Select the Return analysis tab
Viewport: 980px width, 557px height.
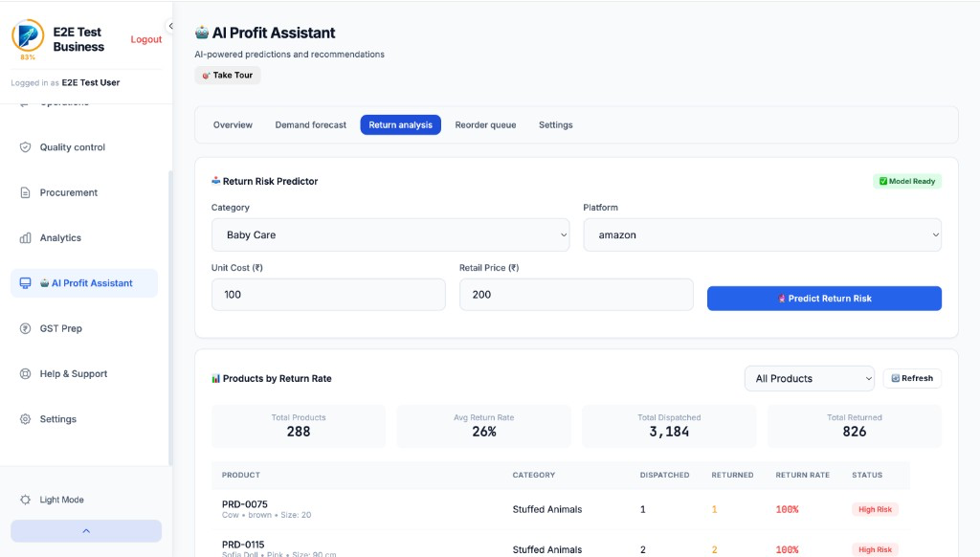401,125
